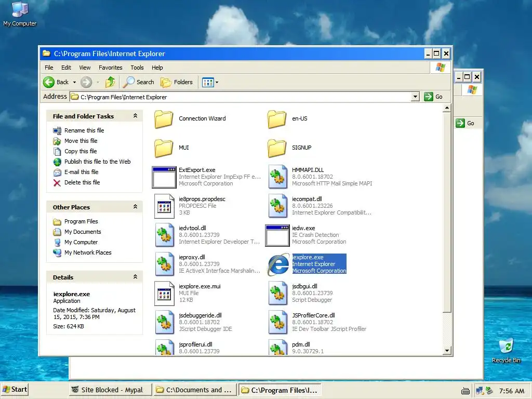This screenshot has height=399, width=532.
Task: Click the Go button in front window
Action: click(434, 97)
